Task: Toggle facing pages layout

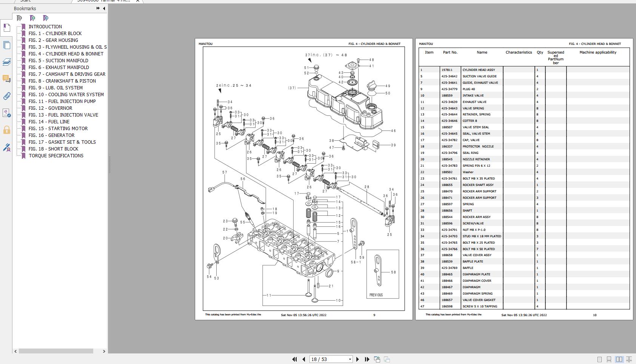Action: [619, 359]
